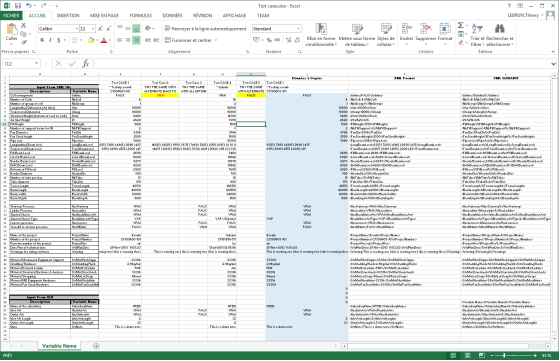Click the Copy icon in Presse-papiers

click(24, 34)
